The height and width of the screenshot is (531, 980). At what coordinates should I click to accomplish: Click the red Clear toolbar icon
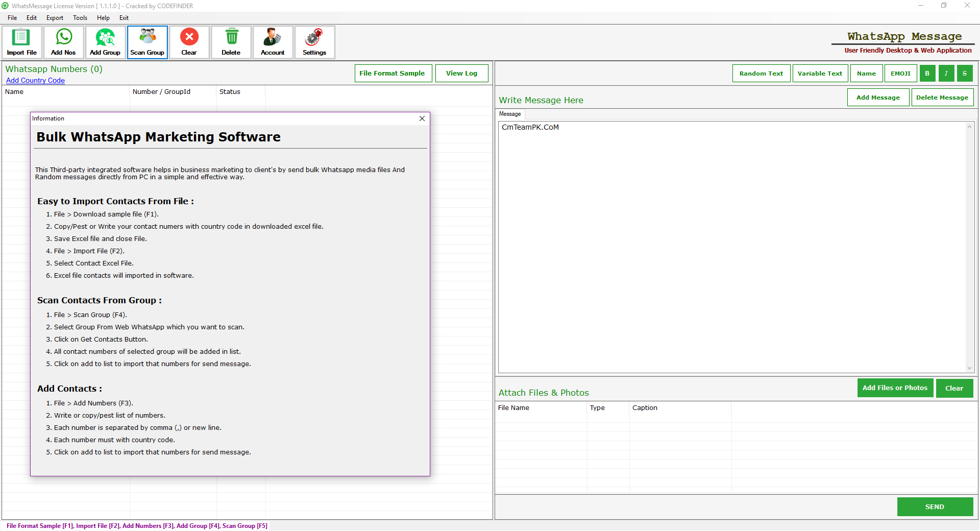pyautogui.click(x=189, y=42)
